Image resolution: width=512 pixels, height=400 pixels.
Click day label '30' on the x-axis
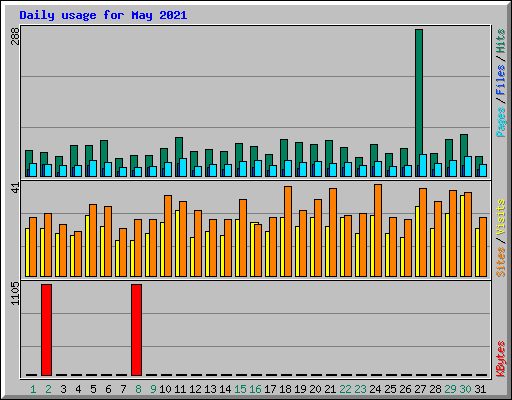[465, 389]
